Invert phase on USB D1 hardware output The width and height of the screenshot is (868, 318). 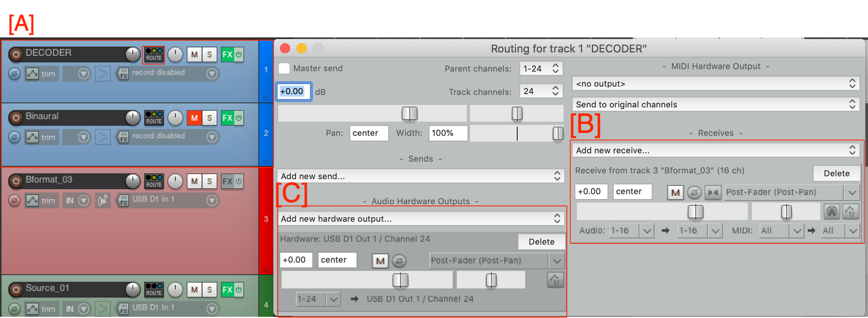pyautogui.click(x=399, y=261)
